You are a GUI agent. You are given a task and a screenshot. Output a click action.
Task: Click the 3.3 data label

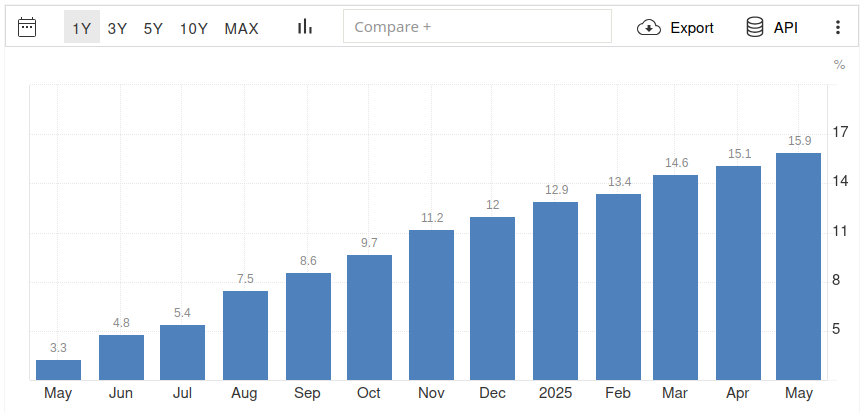58,348
